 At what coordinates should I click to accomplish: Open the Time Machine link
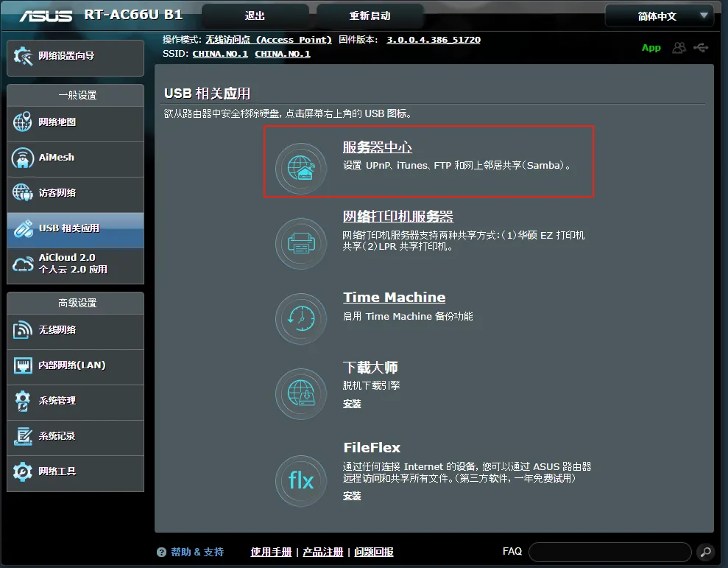coord(394,297)
